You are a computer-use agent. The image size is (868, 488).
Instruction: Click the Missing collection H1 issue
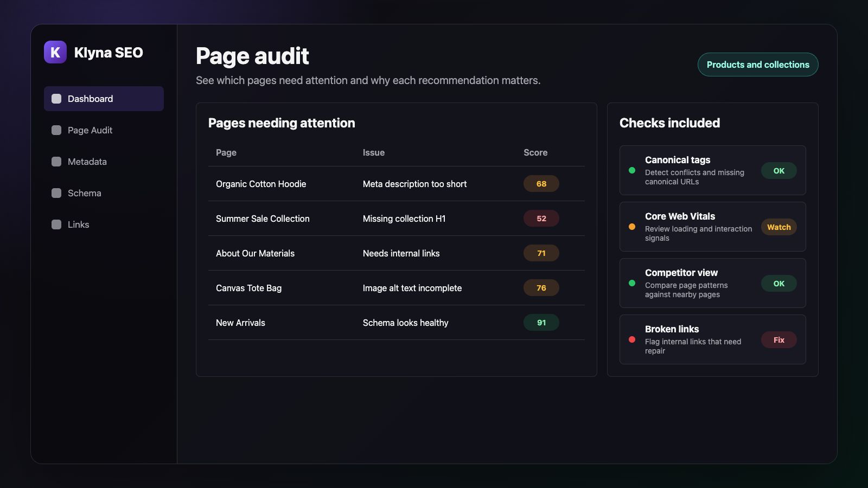point(404,219)
